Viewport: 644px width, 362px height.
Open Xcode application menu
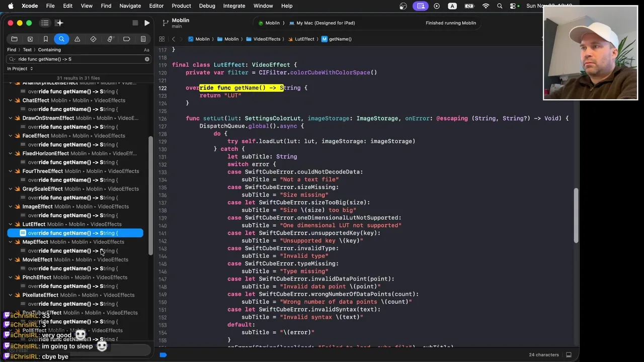coord(30,6)
